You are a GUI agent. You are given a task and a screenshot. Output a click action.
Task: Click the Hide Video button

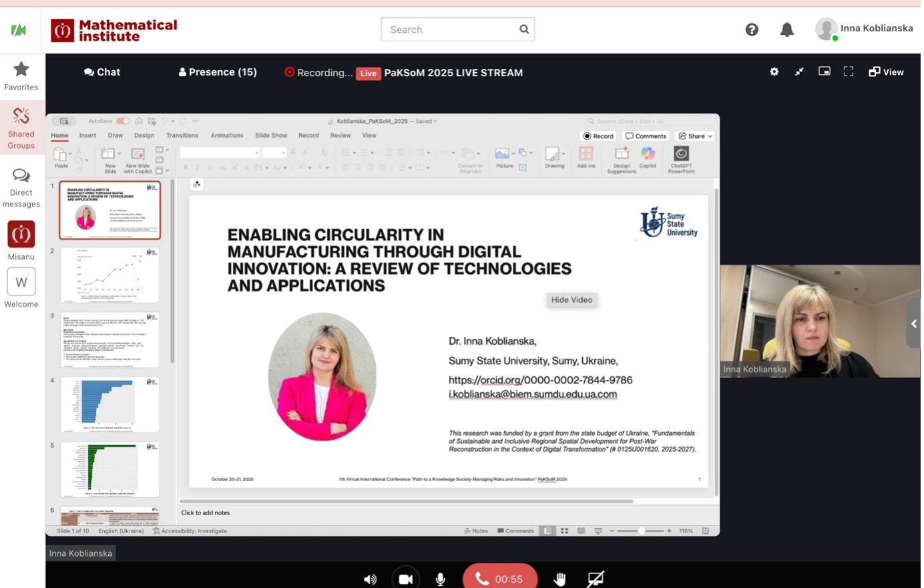571,300
